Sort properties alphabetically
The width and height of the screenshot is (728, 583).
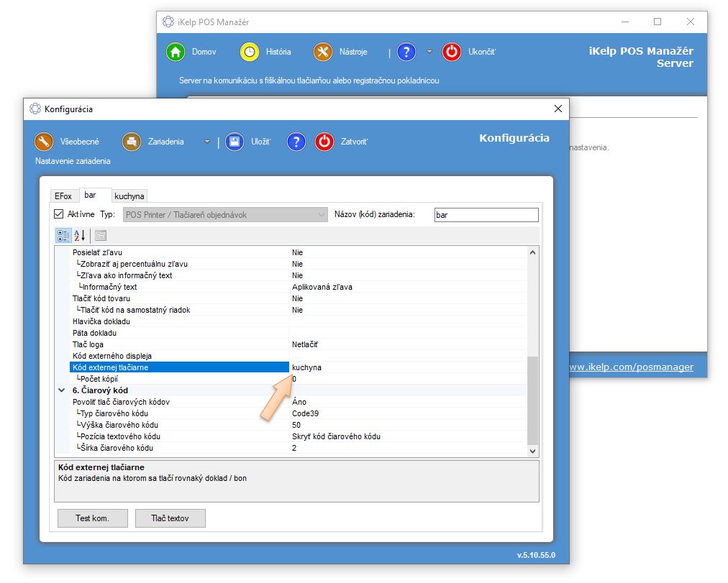tap(79, 235)
